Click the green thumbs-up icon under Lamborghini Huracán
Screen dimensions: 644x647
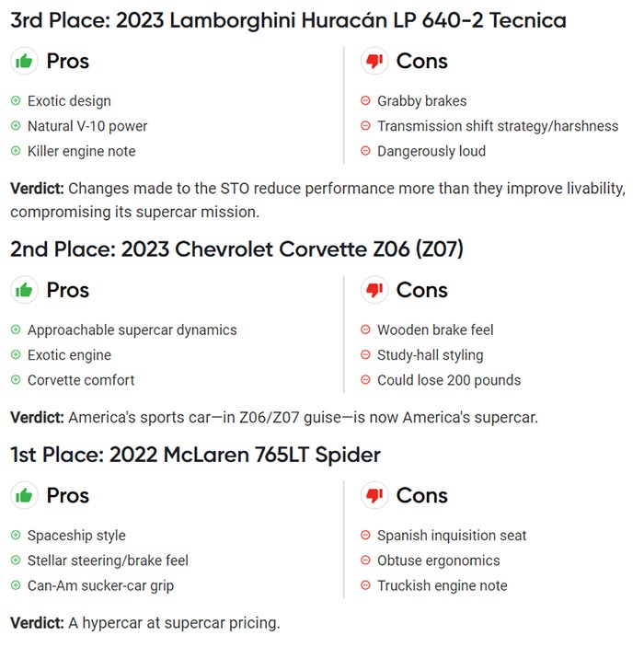tap(24, 61)
